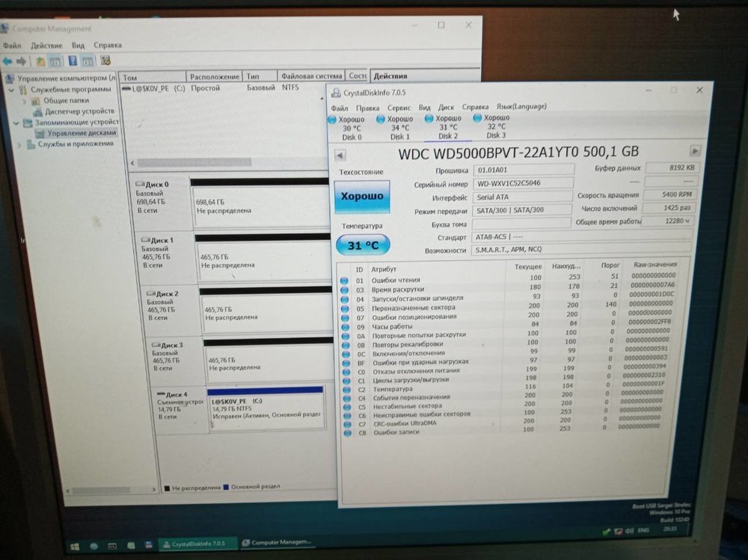Switch to the Disk 0 tab
Viewport: 748px width, 560px height.
click(x=351, y=127)
